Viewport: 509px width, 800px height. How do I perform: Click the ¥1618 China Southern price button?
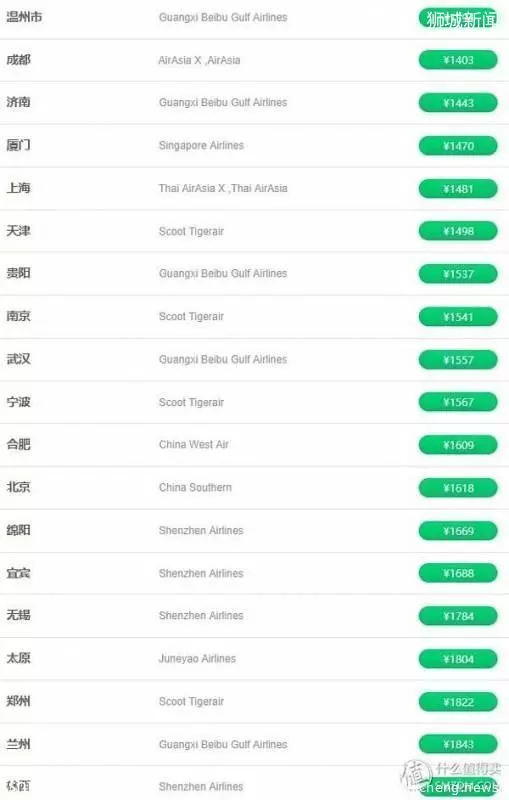click(x=458, y=488)
